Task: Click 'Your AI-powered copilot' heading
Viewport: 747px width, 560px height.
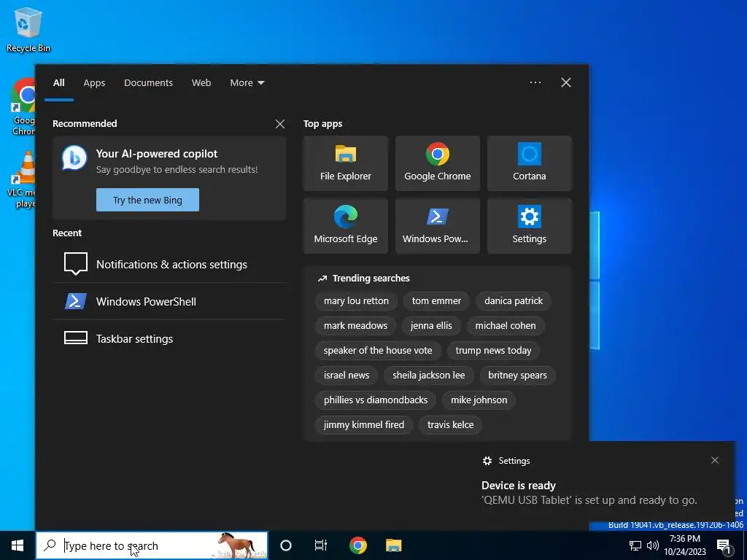Action: (157, 154)
